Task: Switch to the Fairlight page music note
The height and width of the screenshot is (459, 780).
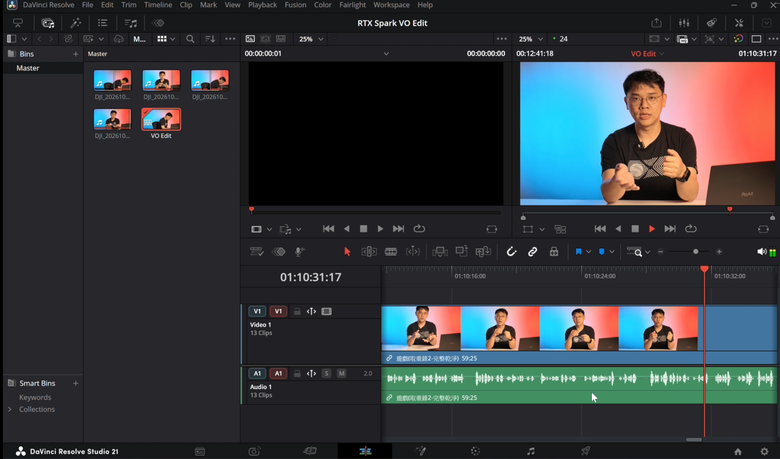Action: pos(531,451)
